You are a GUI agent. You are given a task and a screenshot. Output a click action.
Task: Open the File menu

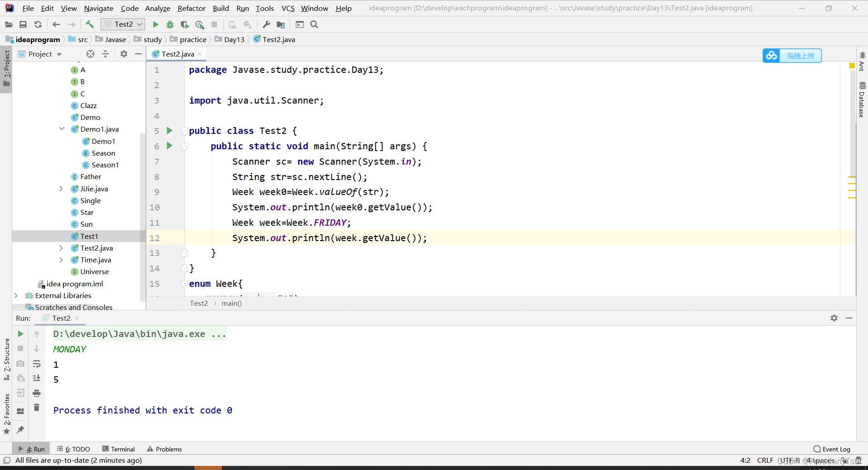pos(28,8)
